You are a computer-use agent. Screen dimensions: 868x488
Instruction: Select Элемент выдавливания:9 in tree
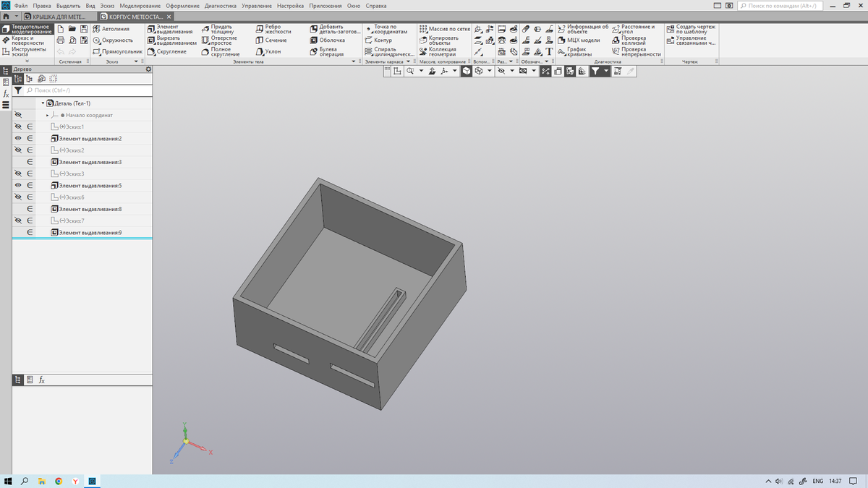[90, 233]
